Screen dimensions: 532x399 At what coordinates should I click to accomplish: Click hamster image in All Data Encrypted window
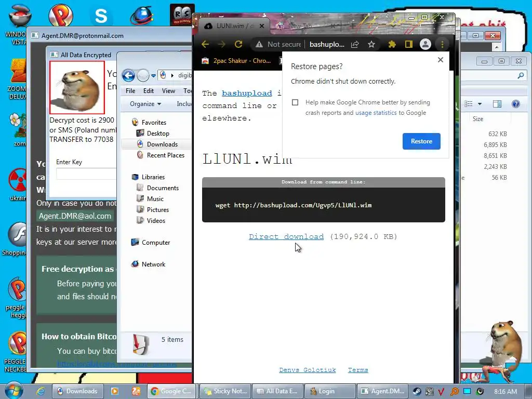click(77, 87)
